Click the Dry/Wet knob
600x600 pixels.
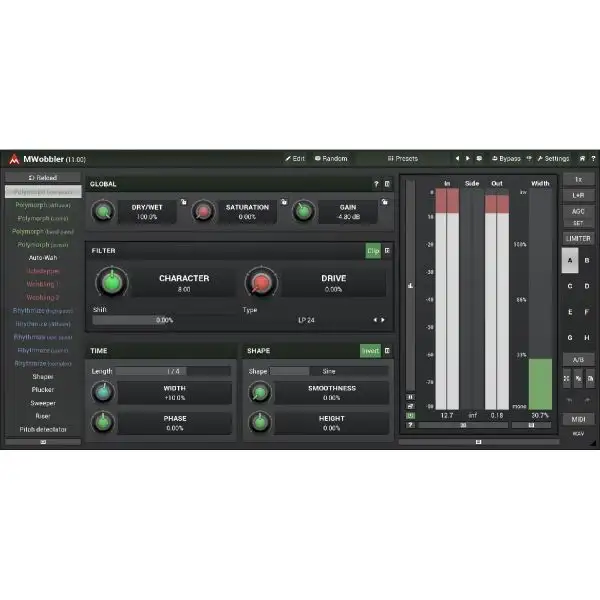[104, 212]
